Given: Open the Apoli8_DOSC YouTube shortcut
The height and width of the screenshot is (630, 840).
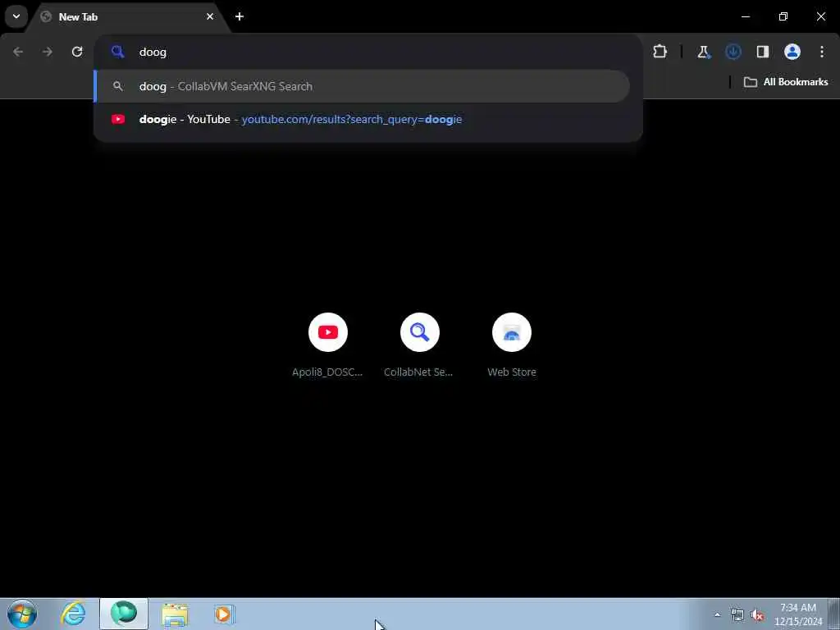Looking at the screenshot, I should [328, 345].
